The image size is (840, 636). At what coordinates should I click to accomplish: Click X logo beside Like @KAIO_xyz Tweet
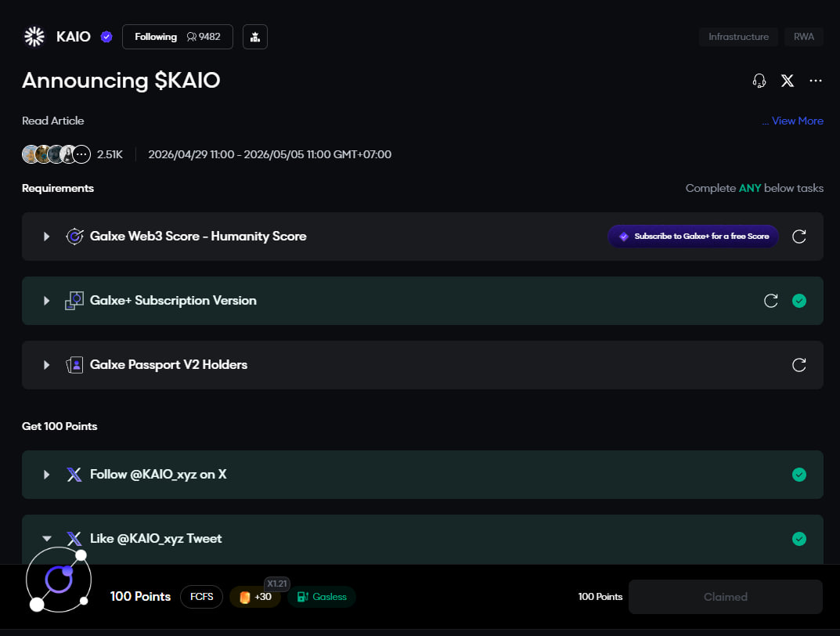[x=74, y=538]
